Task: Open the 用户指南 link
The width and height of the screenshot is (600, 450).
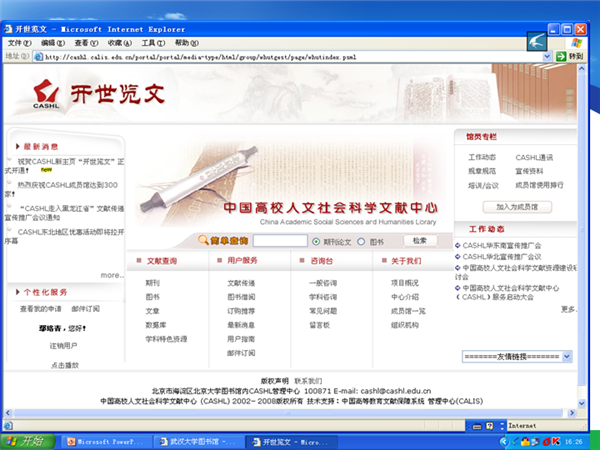Action: click(x=241, y=339)
